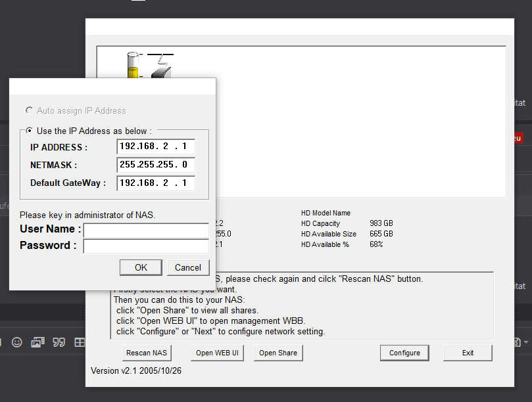The width and height of the screenshot is (532, 402).
Task: Click the insert image icon in the editor toolbar
Action: pos(37,342)
